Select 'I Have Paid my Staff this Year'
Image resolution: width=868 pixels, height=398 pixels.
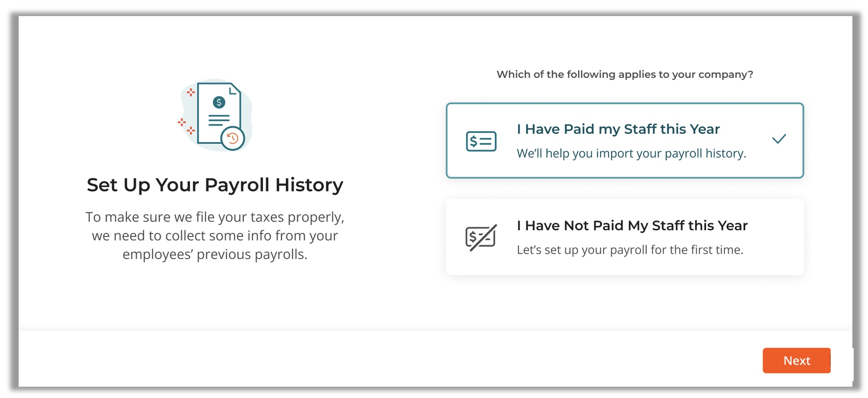click(625, 140)
